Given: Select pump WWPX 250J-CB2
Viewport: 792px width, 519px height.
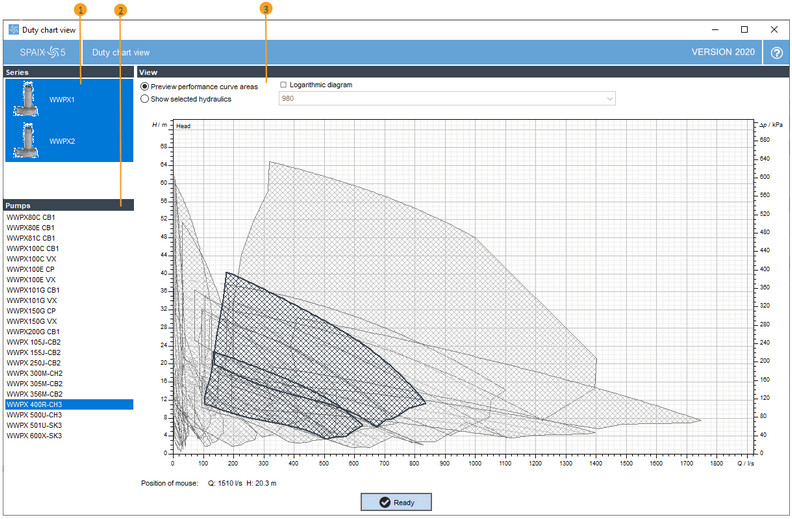Looking at the screenshot, I should pos(69,363).
